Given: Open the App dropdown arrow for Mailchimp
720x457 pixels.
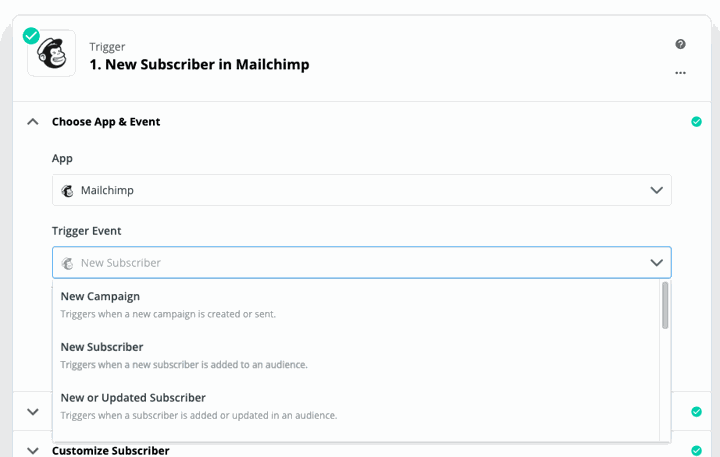Looking at the screenshot, I should point(657,190).
